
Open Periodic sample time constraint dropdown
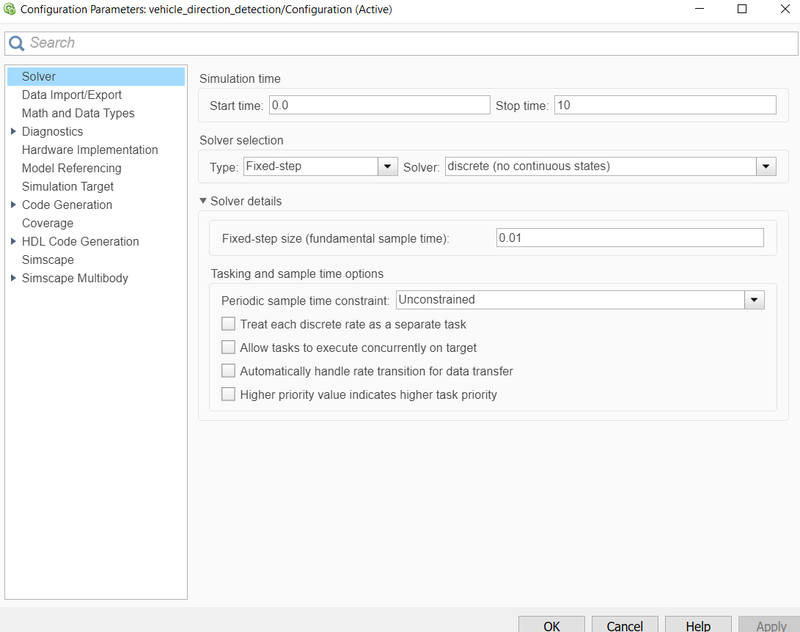(580, 300)
